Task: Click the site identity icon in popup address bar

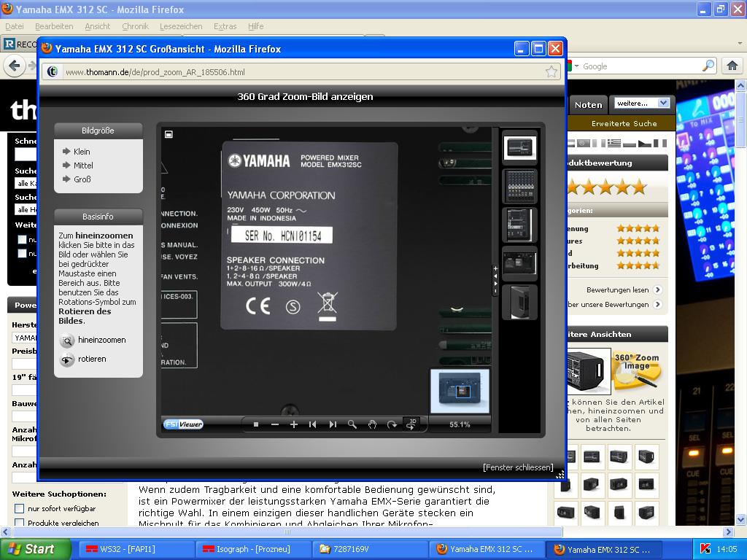Action: point(53,72)
